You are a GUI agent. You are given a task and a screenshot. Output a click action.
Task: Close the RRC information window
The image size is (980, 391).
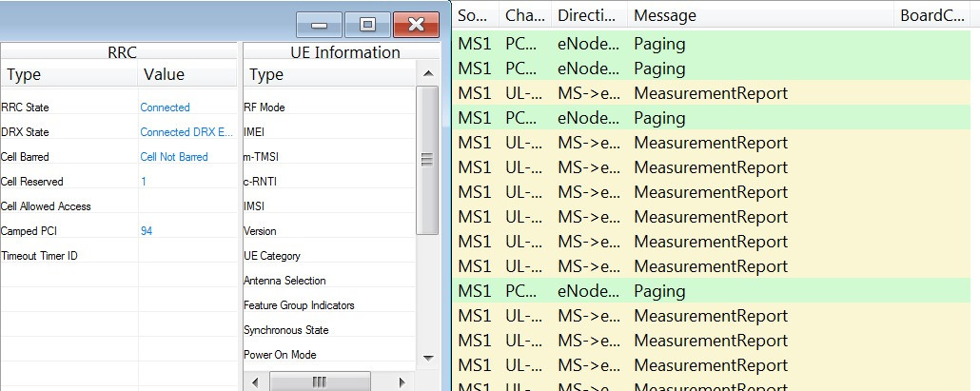point(416,25)
